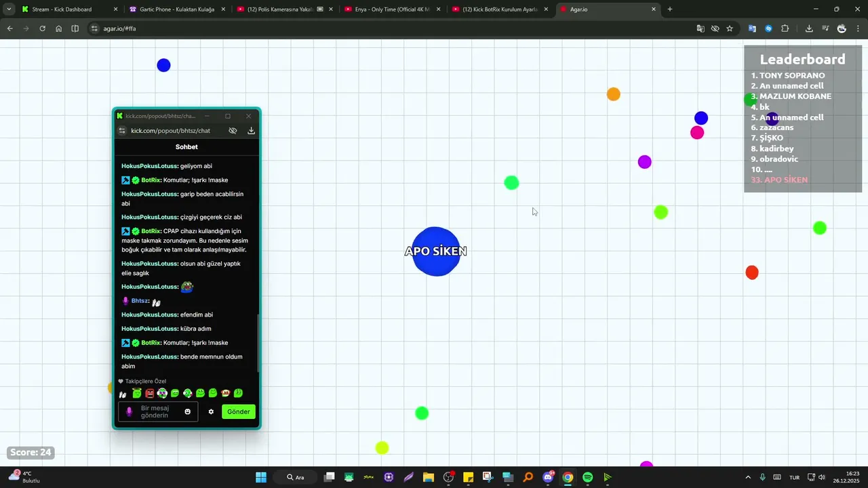The image size is (868, 488).
Task: Click the tracking protection eye icon in Chrome
Action: [x=715, y=28]
